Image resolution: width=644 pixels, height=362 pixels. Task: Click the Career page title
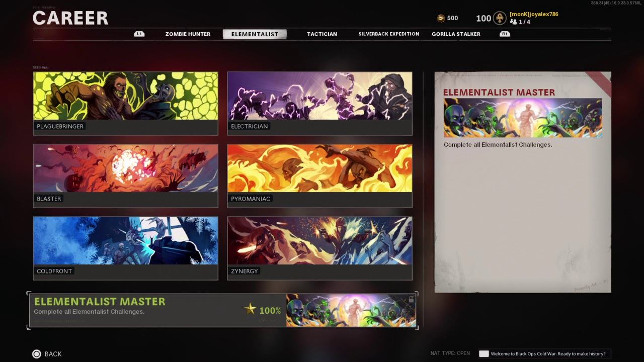[x=70, y=19]
